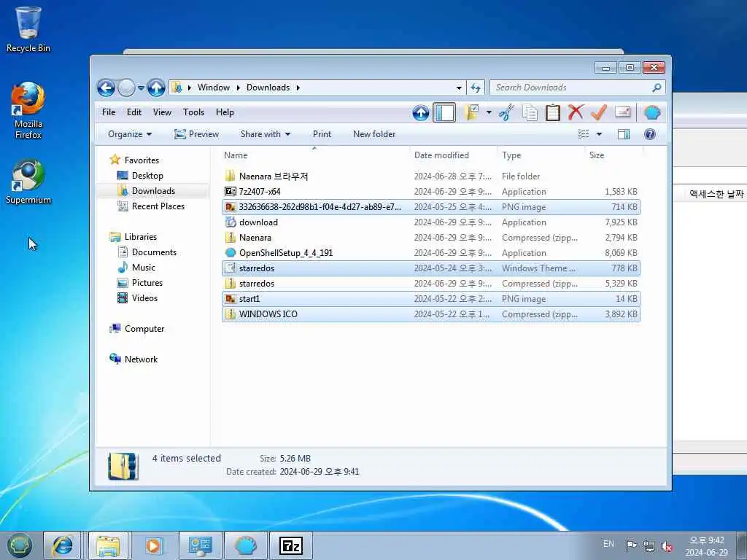Click the blue Up arrow icon in the Classic Explorer toolbar
747x560 pixels.
point(421,113)
